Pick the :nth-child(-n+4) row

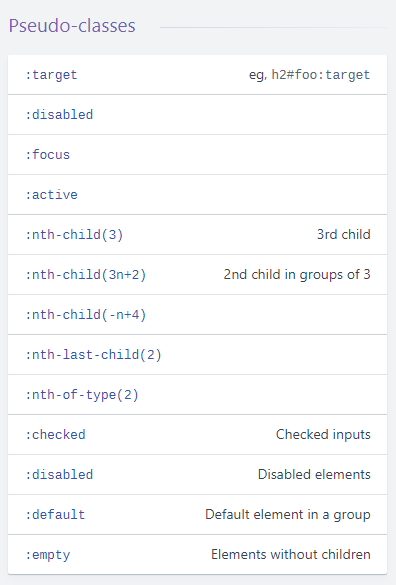click(x=197, y=315)
